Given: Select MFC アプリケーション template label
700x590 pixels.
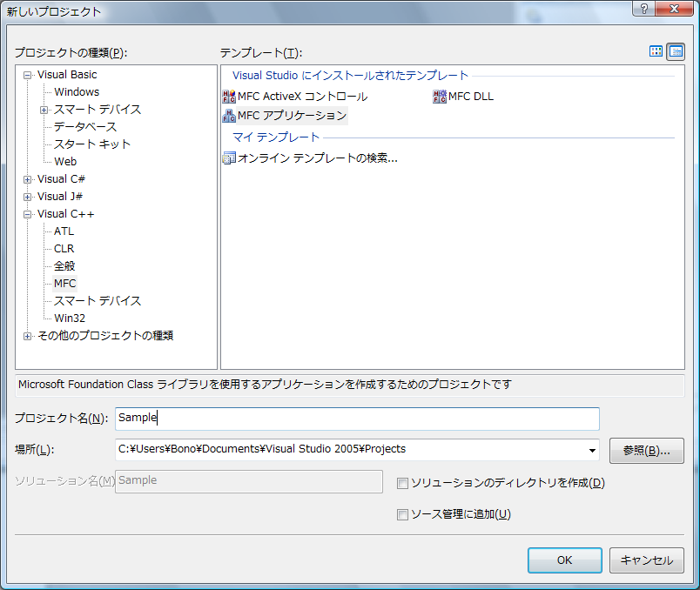Looking at the screenshot, I should [x=292, y=116].
